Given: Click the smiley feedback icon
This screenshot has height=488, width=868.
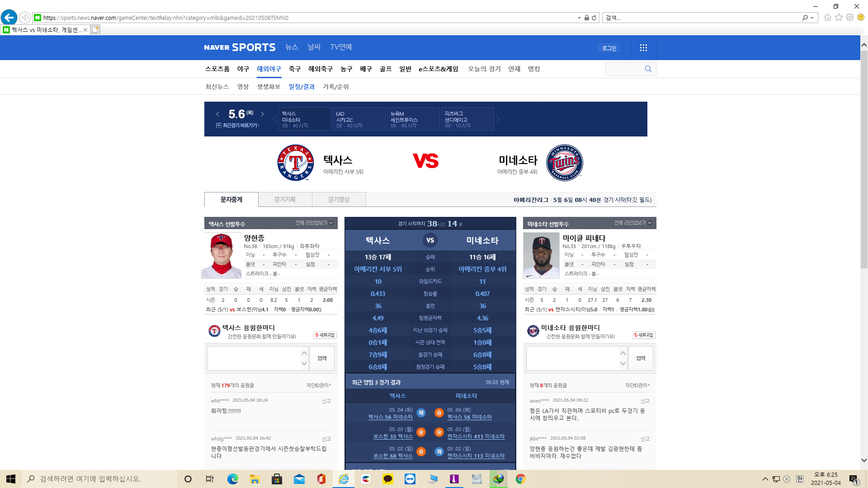Looking at the screenshot, I should pyautogui.click(x=861, y=17).
